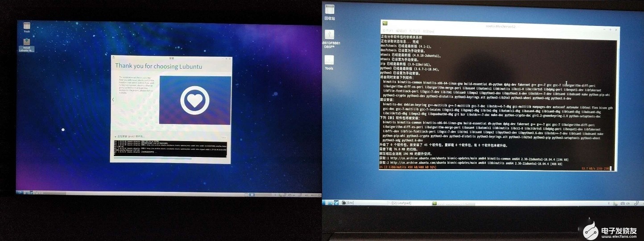This screenshot has width=644, height=241.
Task: Collapse the installer's installation log details
Action: pos(116,137)
